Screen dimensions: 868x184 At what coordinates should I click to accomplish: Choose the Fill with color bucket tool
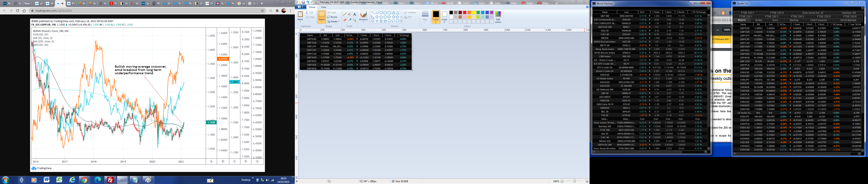pos(349,15)
